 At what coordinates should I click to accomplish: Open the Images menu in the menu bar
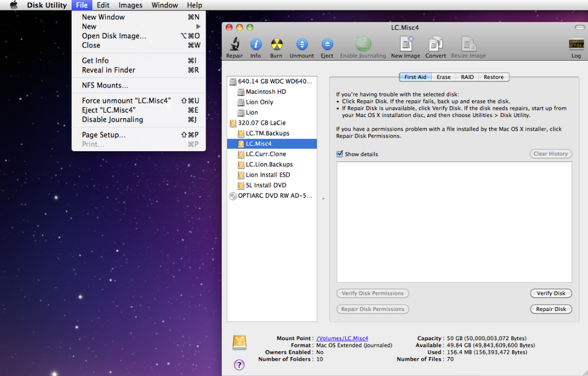click(130, 5)
